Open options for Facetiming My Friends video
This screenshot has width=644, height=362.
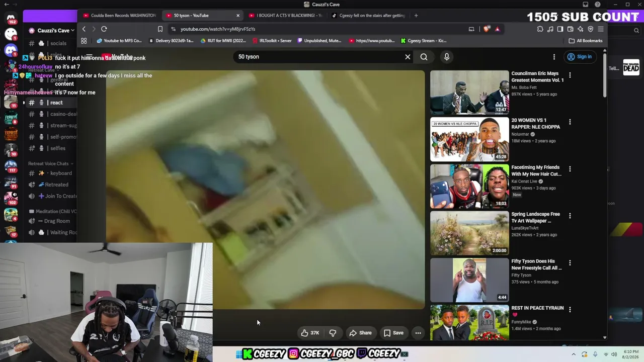tap(570, 169)
